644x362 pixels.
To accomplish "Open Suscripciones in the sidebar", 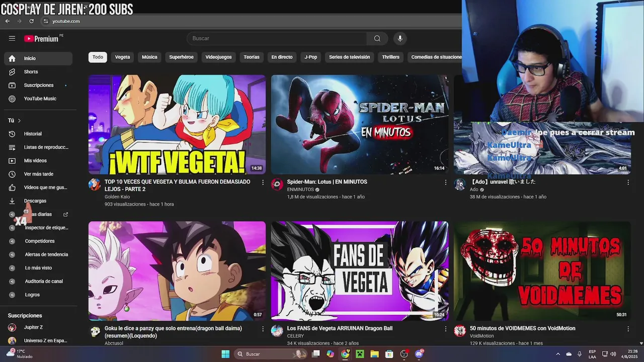I will coord(38,85).
